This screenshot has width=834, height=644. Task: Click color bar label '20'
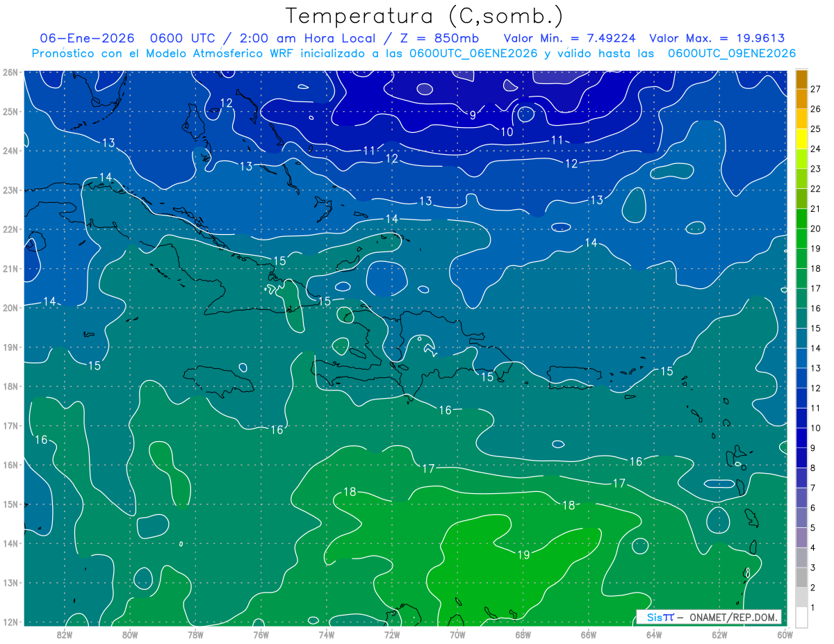coord(815,229)
